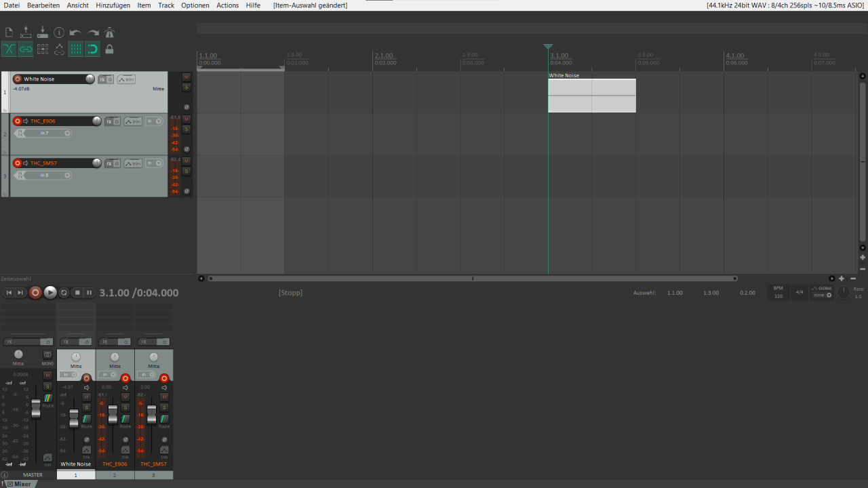The width and height of the screenshot is (868, 488).
Task: Toggle envelope points move with items icon
Action: [x=59, y=49]
